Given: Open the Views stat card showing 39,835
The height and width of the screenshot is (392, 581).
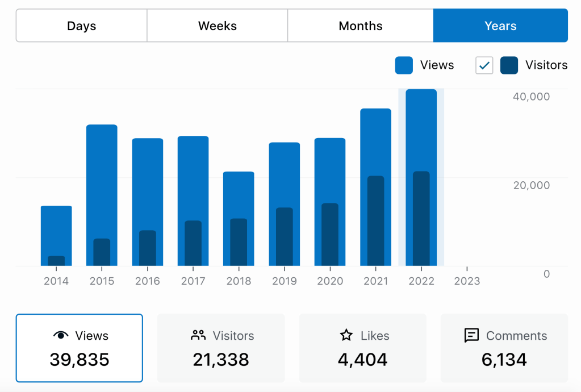Looking at the screenshot, I should coord(79,348).
